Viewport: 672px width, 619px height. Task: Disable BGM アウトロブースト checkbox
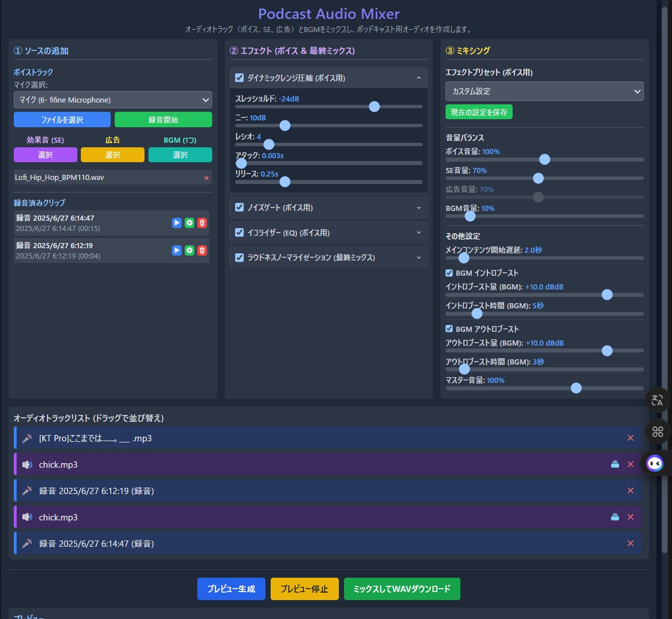pyautogui.click(x=449, y=329)
